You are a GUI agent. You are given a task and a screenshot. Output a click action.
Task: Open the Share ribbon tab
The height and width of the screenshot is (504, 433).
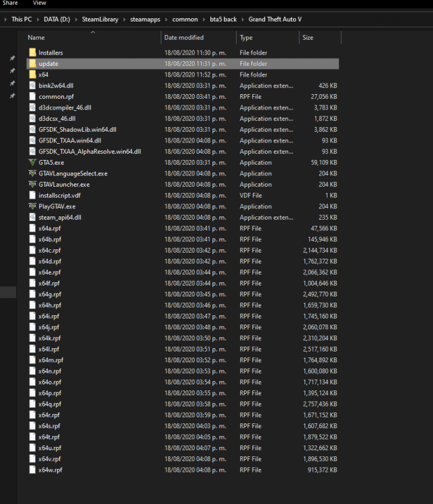pos(10,3)
